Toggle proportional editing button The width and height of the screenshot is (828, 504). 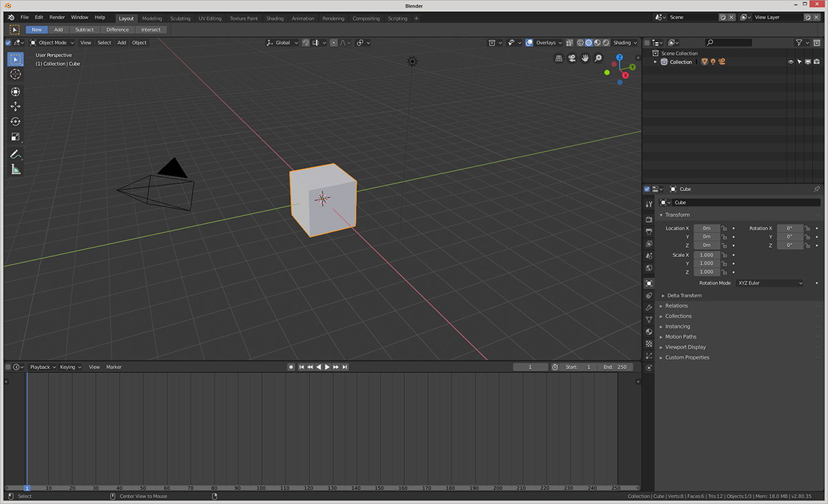pyautogui.click(x=334, y=43)
